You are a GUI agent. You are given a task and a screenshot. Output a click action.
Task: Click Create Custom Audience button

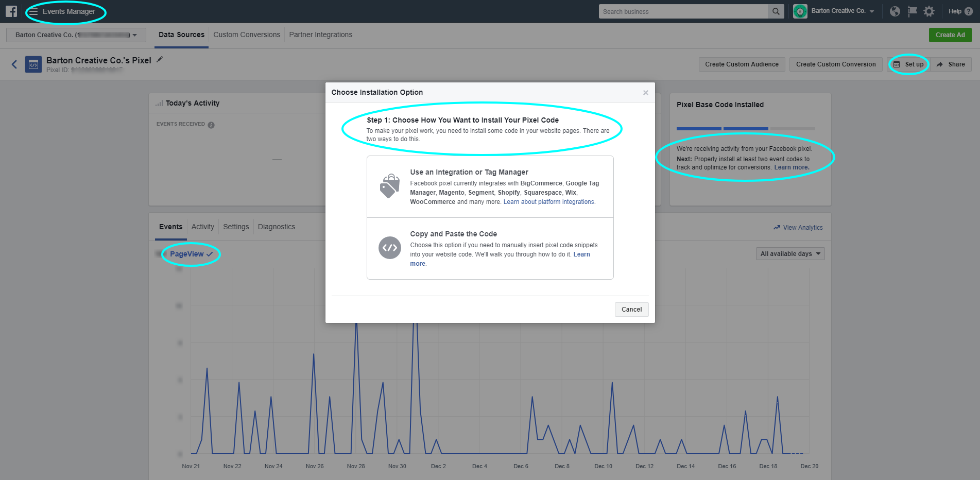click(x=742, y=64)
